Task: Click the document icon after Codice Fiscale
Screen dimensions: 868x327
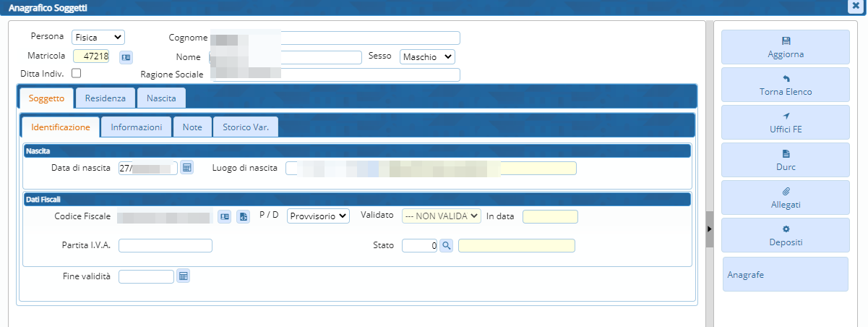Action: (243, 216)
